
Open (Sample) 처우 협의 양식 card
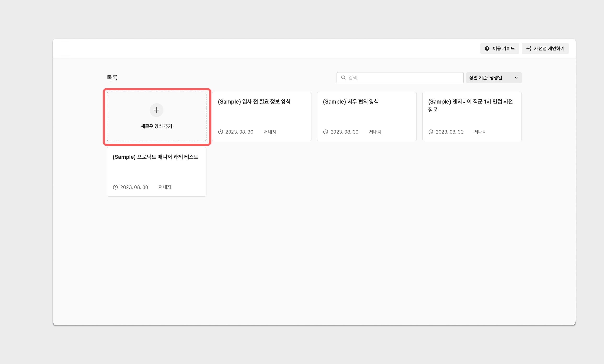point(367,115)
